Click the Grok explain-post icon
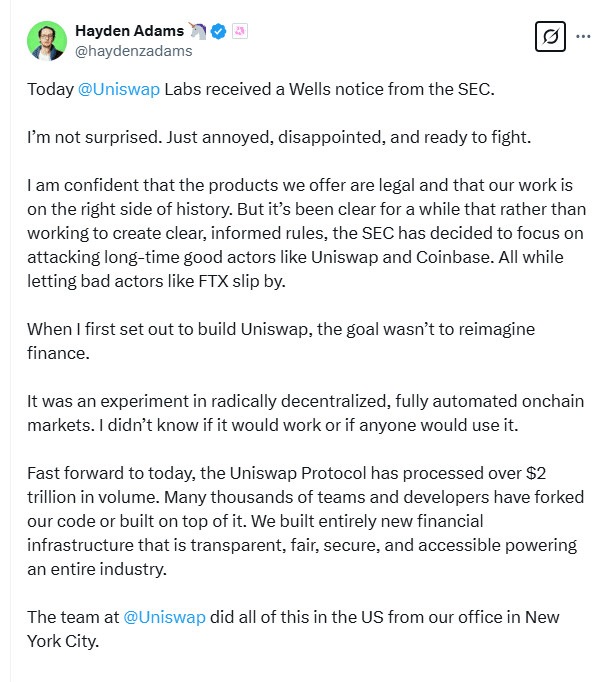This screenshot has width=608, height=682. [550, 37]
